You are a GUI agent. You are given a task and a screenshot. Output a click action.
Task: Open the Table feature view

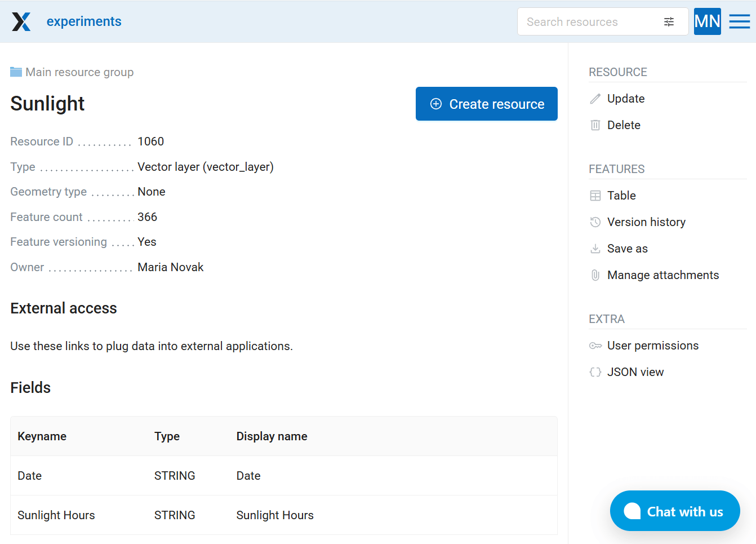[x=621, y=196]
